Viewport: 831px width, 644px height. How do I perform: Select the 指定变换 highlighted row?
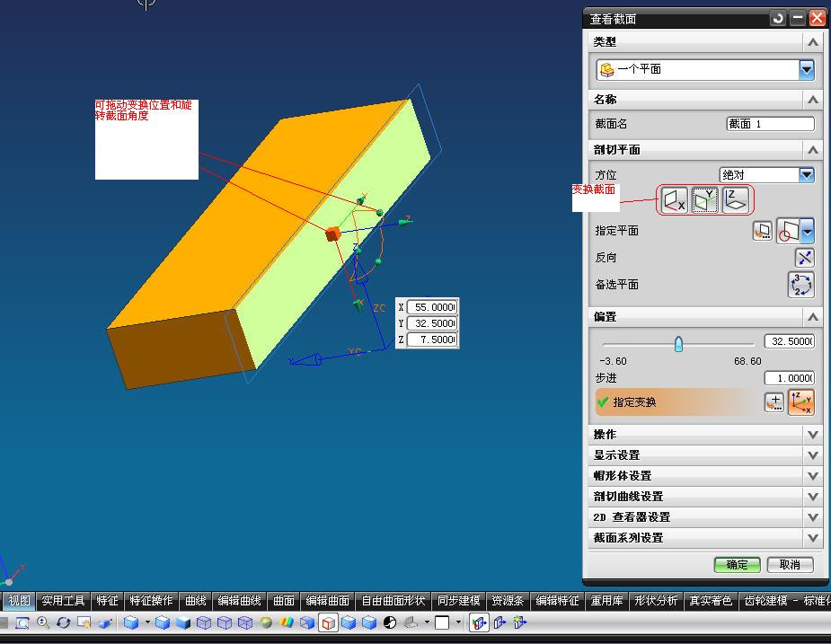tap(677, 402)
